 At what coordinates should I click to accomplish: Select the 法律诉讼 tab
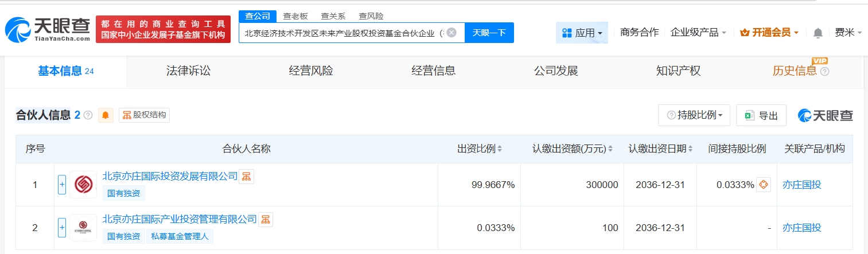pyautogui.click(x=188, y=72)
